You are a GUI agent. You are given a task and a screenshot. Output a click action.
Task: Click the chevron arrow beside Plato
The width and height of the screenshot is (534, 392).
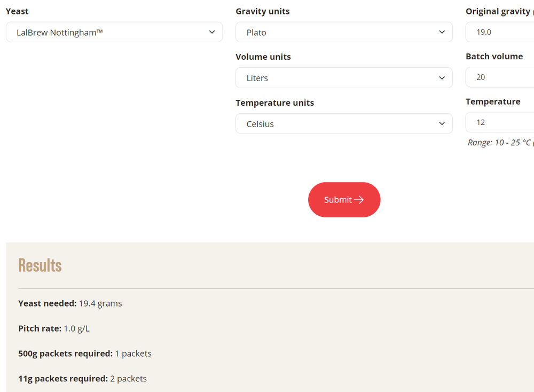click(x=442, y=32)
